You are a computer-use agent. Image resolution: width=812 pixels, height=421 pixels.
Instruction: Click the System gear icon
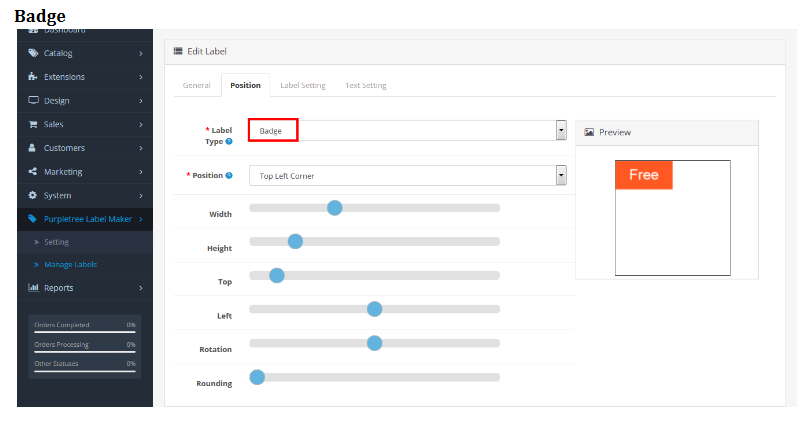pyautogui.click(x=33, y=195)
